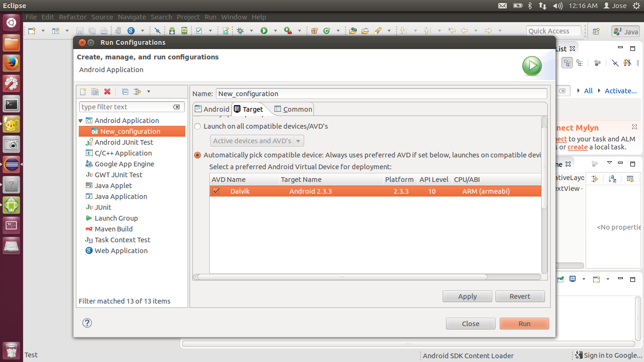Click the vertical scrollbar in Target tab
Image resolution: width=644 pixels, height=362 pixels.
coord(544,167)
